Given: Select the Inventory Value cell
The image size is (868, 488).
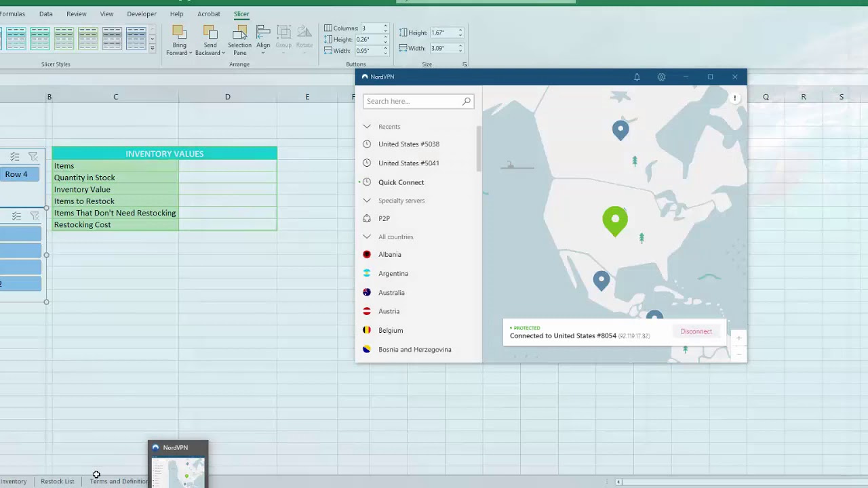Looking at the screenshot, I should [115, 189].
